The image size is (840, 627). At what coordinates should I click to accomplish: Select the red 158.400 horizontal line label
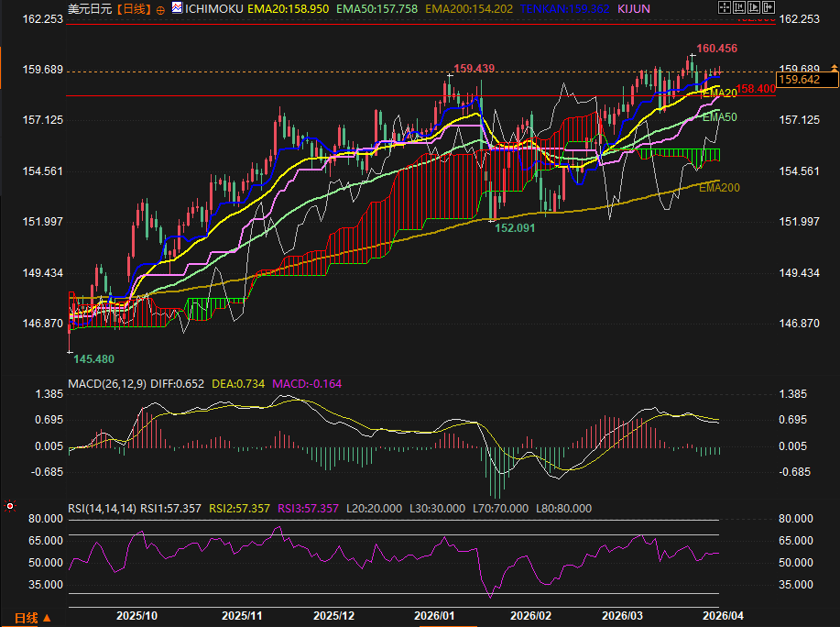[x=756, y=89]
